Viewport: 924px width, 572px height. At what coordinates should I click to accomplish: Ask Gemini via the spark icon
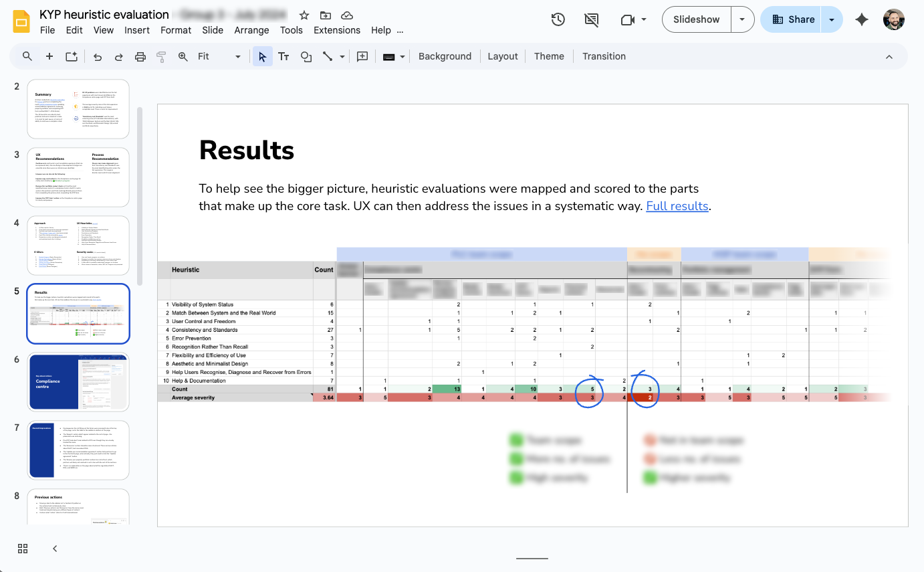(862, 19)
